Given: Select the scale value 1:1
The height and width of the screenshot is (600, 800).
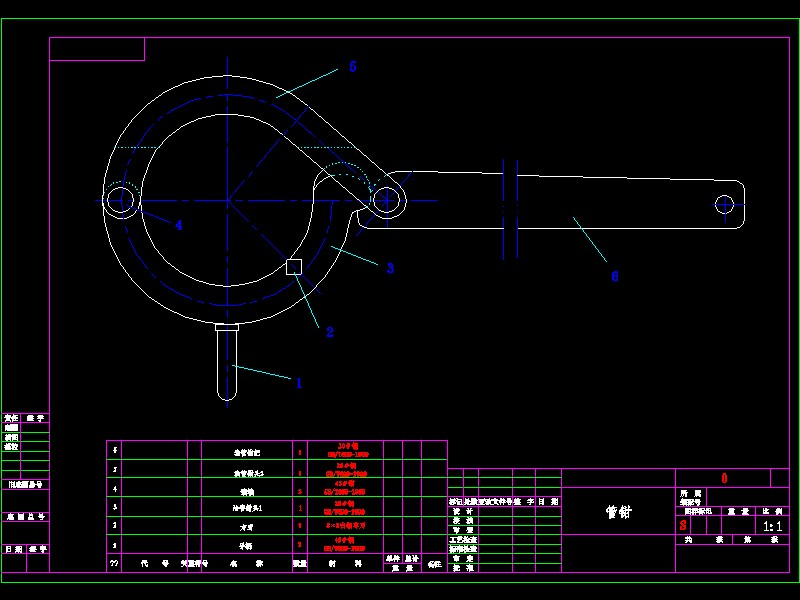Looking at the screenshot, I should coord(772,526).
